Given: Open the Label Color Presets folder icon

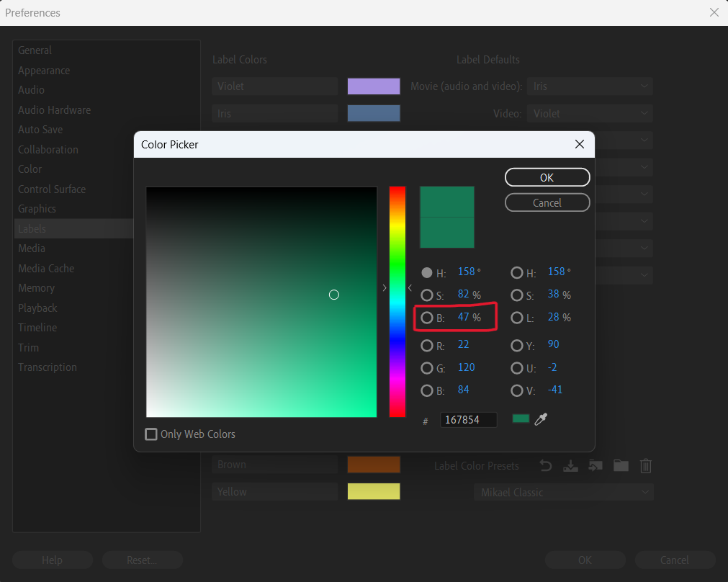Looking at the screenshot, I should pos(621,466).
